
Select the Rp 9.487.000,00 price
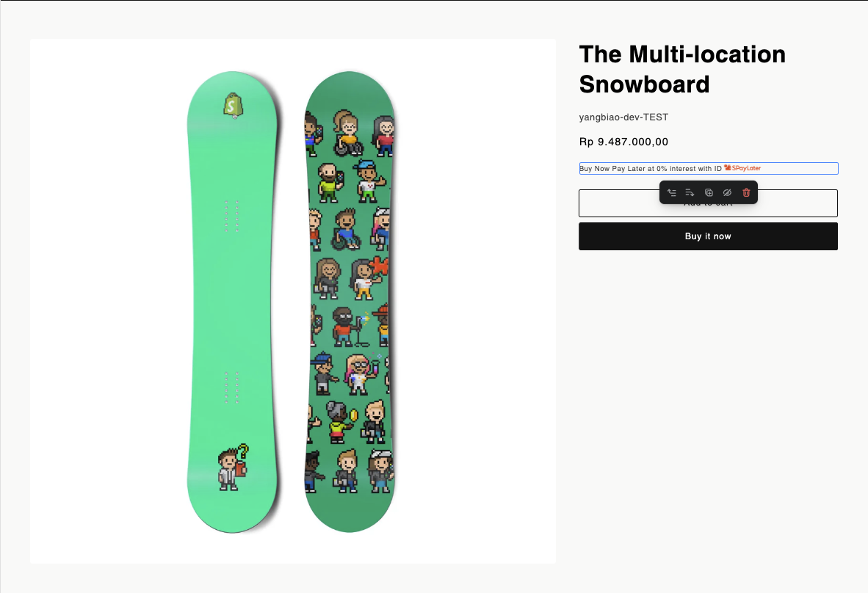point(624,142)
